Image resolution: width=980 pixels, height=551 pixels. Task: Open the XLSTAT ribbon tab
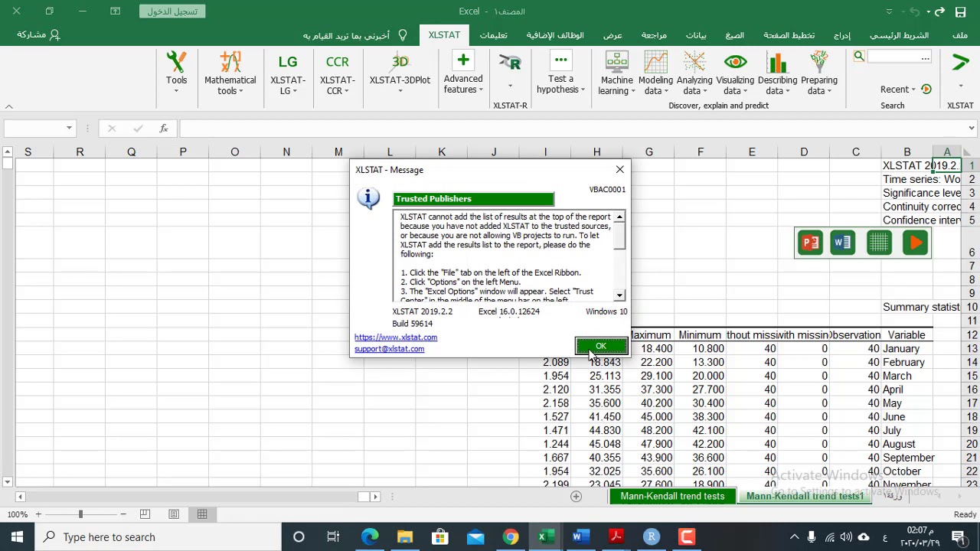click(x=444, y=35)
